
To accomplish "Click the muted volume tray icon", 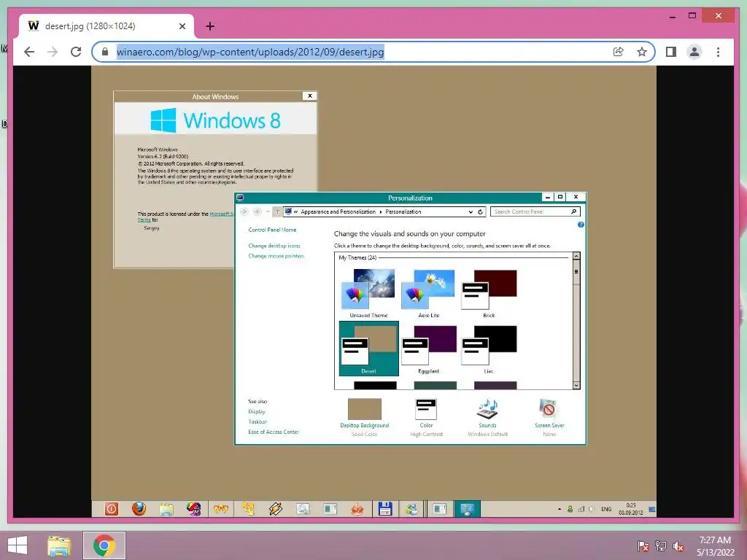I will pyautogui.click(x=678, y=545).
